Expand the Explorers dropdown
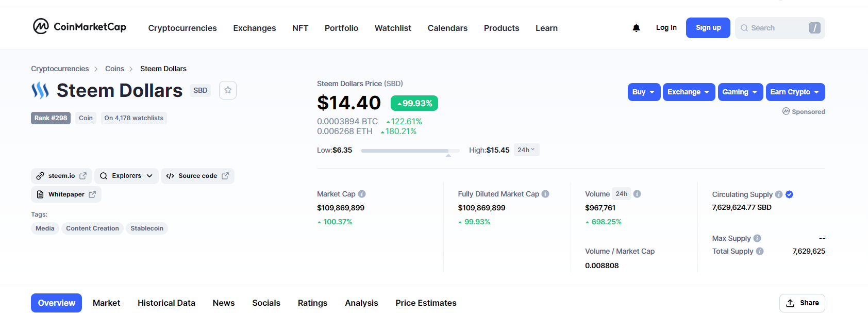Image resolution: width=868 pixels, height=313 pixels. coord(127,176)
